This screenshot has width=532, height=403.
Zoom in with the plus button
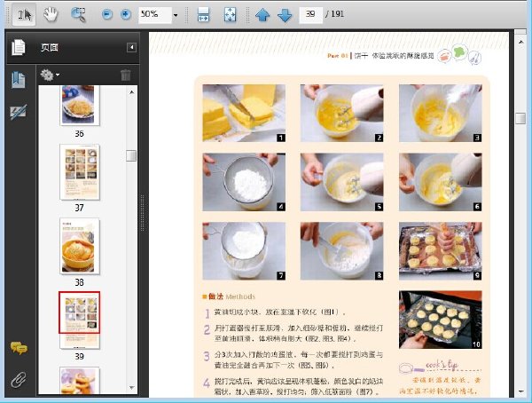click(126, 14)
